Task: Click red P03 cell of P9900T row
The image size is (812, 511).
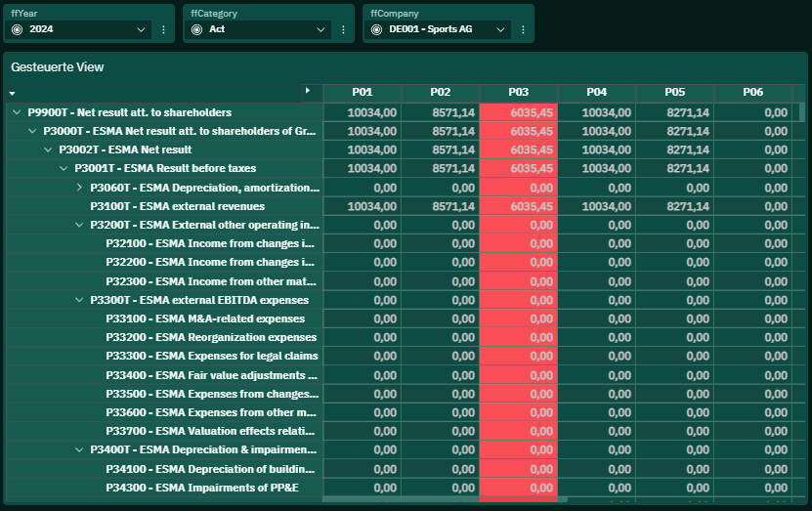Action: (x=519, y=113)
